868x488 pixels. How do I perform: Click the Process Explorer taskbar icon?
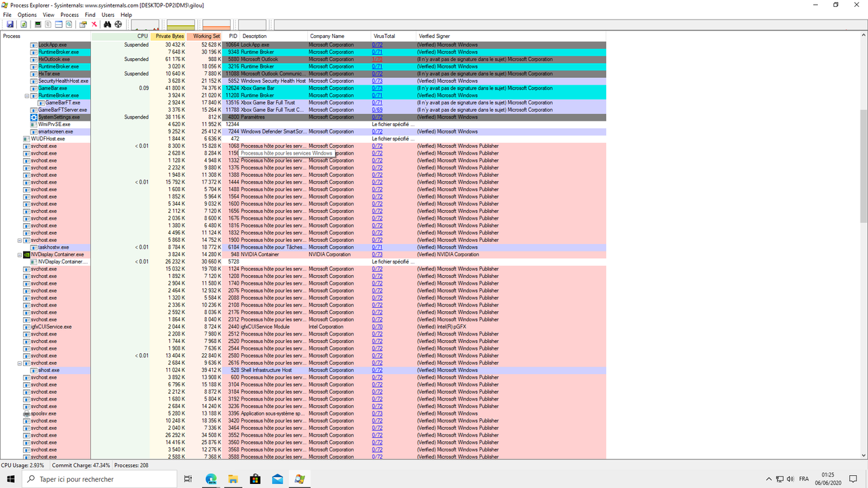[x=299, y=479]
